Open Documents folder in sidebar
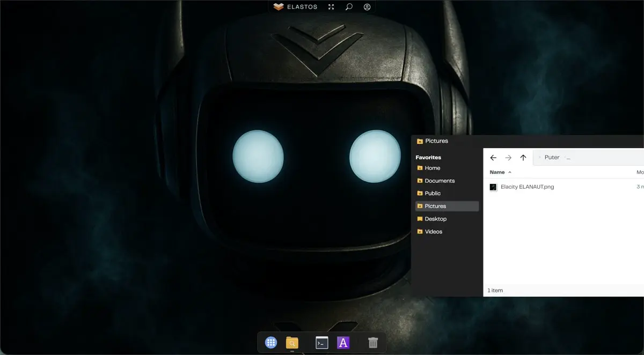The width and height of the screenshot is (644, 355). pos(440,181)
